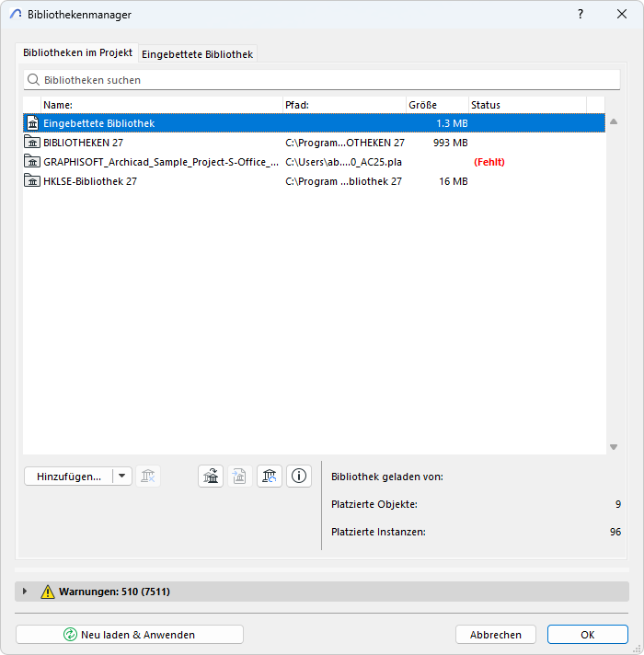This screenshot has height=655, width=644.
Task: Select the HKLSE-Bibliothek 27 row
Action: (x=314, y=181)
